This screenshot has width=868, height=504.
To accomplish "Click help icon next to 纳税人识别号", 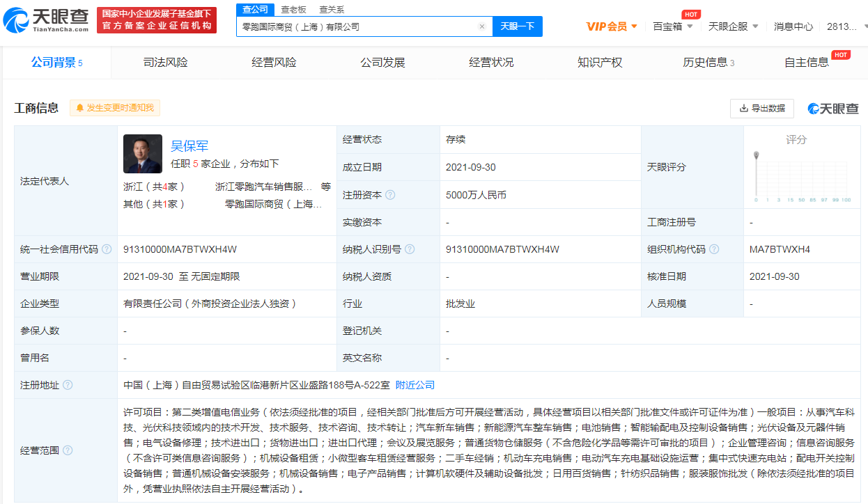I will pyautogui.click(x=410, y=249).
